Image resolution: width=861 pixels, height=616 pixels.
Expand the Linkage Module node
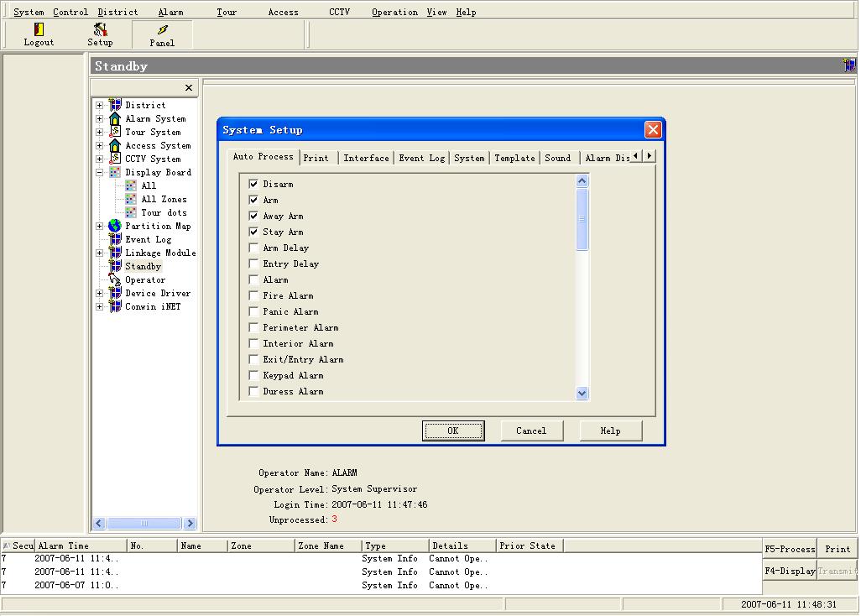coord(99,253)
